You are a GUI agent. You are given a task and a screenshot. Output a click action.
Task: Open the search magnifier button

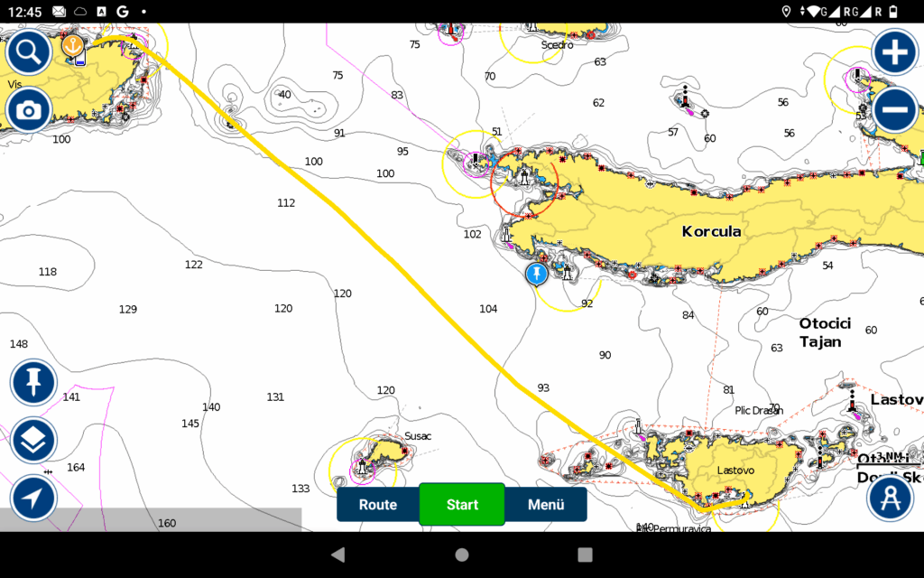click(x=29, y=53)
